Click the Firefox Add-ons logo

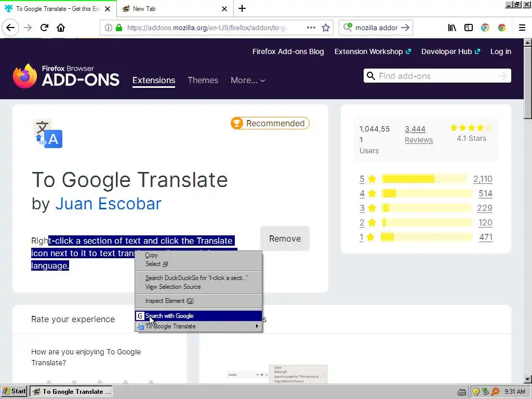point(66,76)
